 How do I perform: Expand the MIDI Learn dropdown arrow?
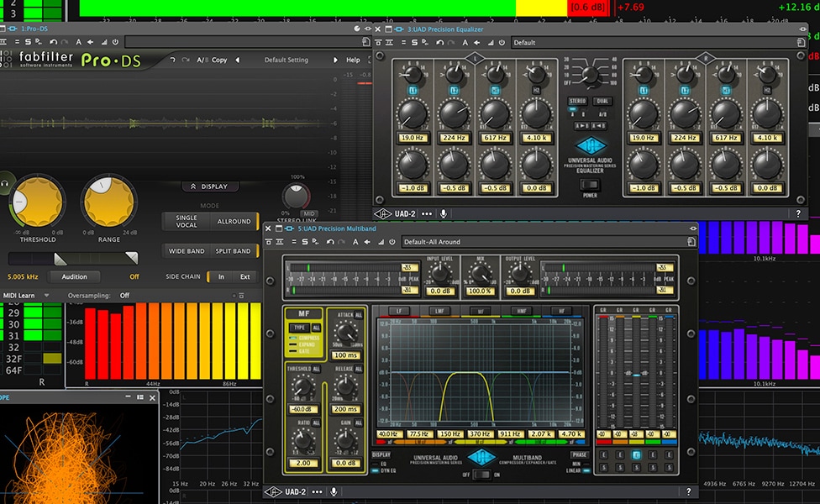pos(46,296)
